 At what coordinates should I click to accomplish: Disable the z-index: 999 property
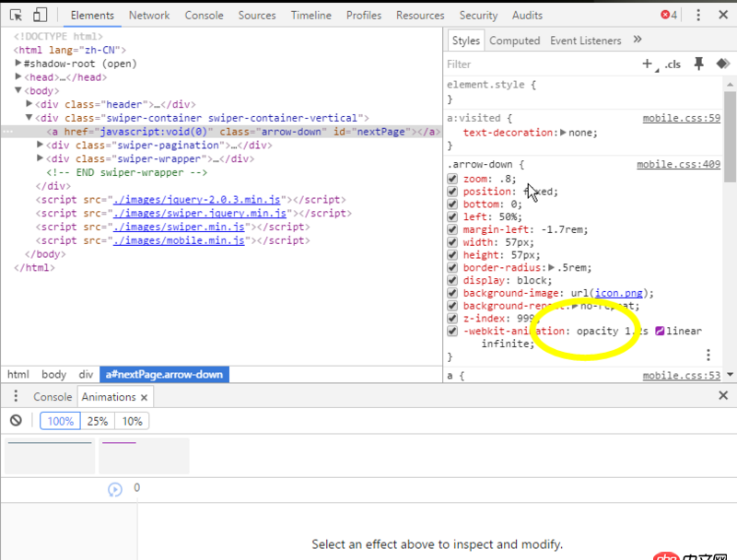click(x=452, y=318)
